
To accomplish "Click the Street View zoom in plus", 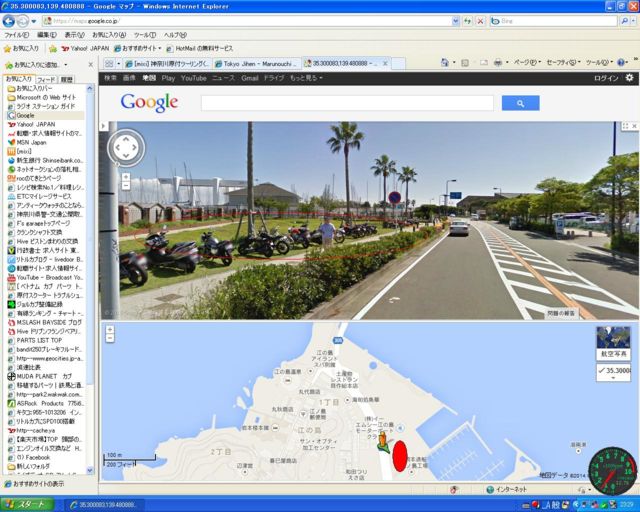I will (126, 175).
